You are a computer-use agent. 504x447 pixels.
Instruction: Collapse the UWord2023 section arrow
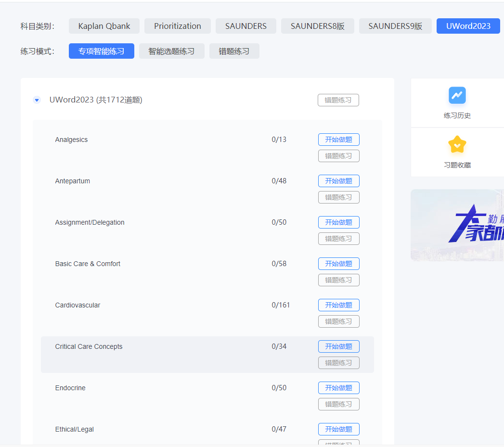click(37, 100)
